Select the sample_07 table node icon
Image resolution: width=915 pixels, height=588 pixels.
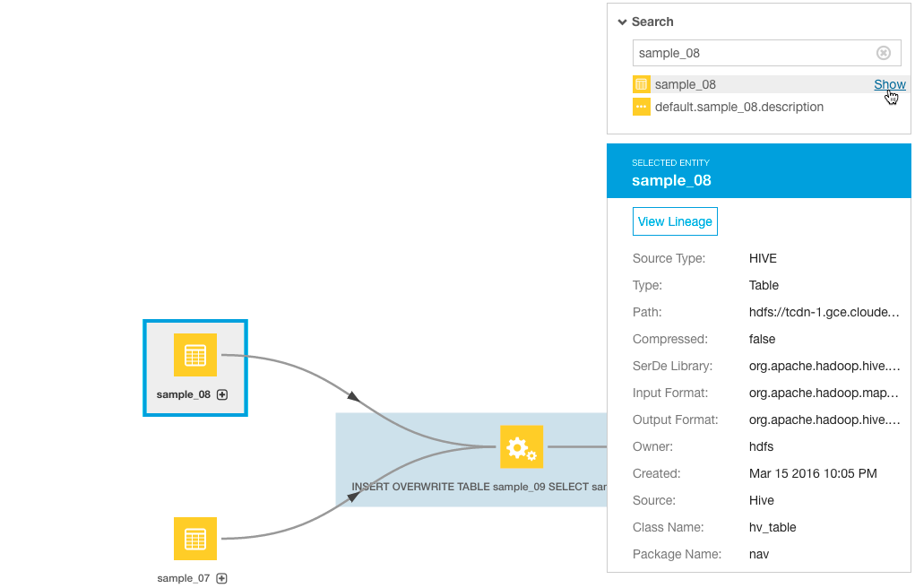coord(195,539)
